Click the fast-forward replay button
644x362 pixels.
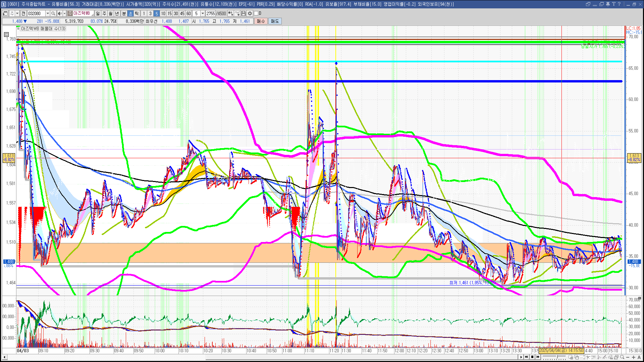(538, 357)
